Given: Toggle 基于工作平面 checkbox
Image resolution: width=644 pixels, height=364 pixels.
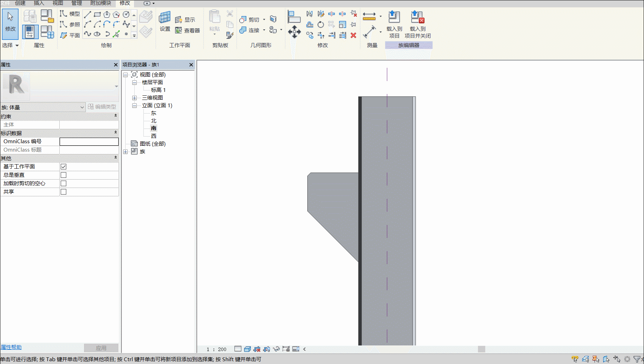Looking at the screenshot, I should click(x=63, y=167).
